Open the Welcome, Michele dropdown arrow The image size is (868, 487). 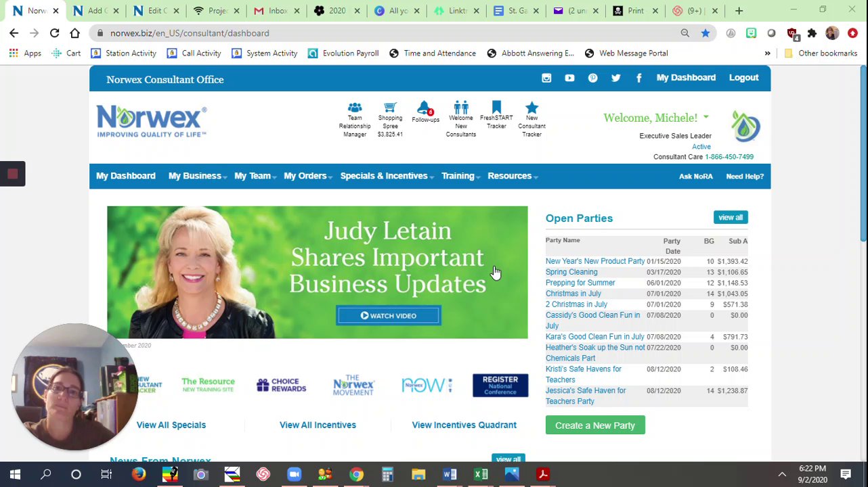[x=706, y=118]
